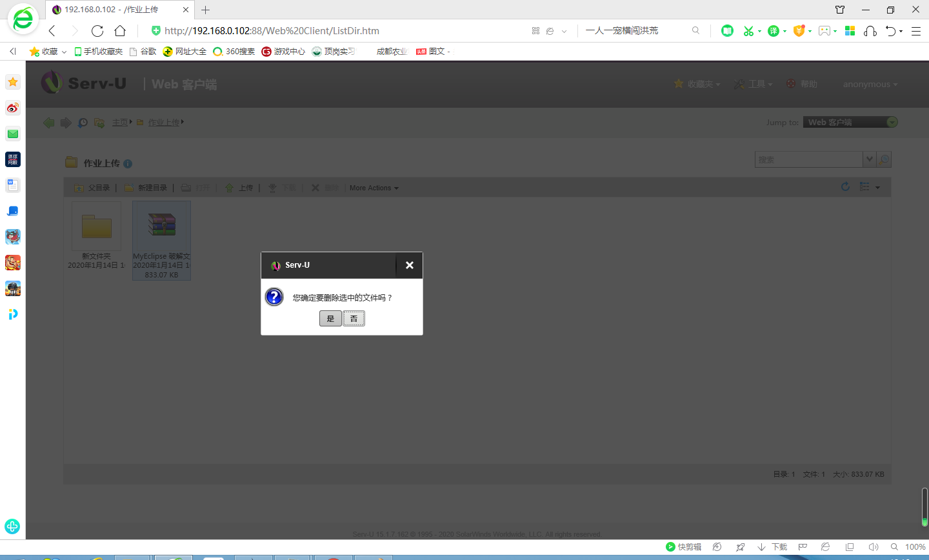This screenshot has width=929, height=560.
Task: Click the refresh icon in file toolbar
Action: [x=845, y=186]
